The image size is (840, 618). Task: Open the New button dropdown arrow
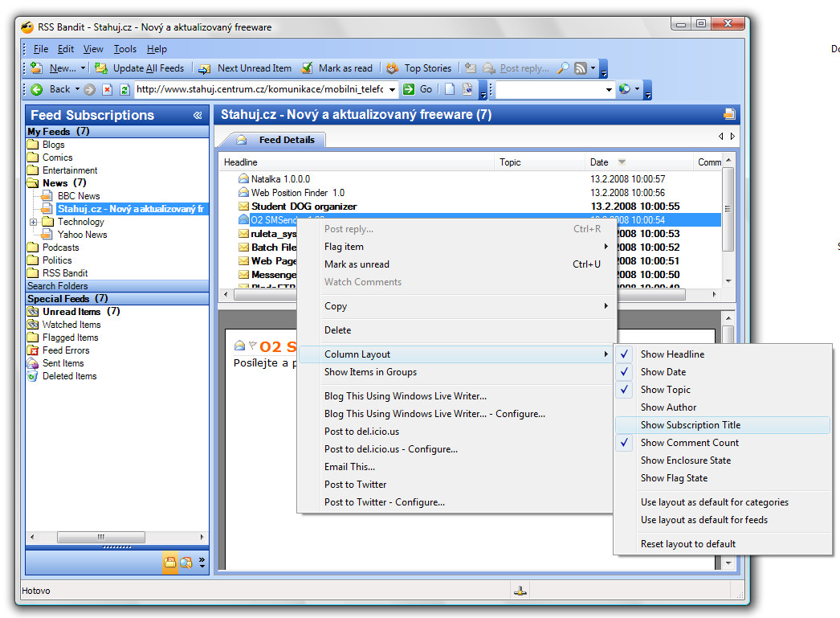point(83,68)
